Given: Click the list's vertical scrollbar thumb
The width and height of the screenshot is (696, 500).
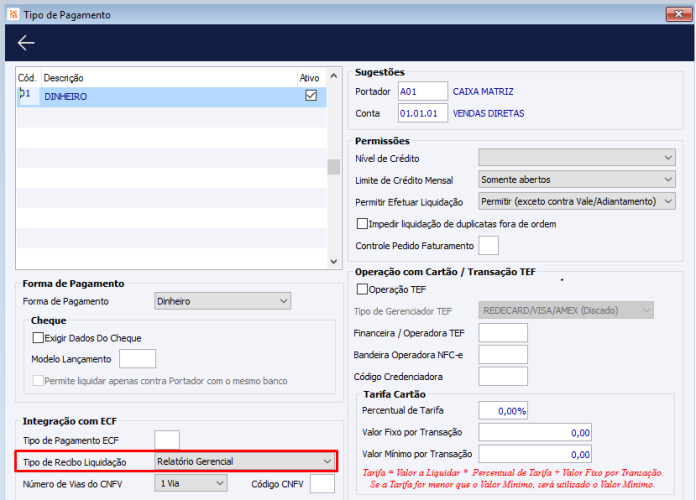Looking at the screenshot, I should [x=334, y=167].
